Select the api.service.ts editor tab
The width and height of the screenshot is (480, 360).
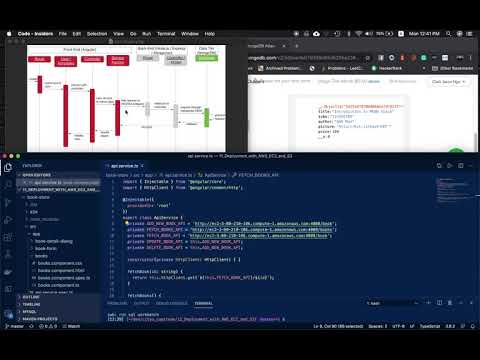(124, 166)
